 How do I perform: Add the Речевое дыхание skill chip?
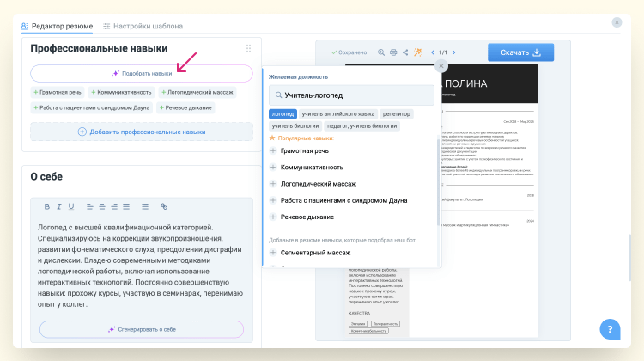[x=185, y=107]
